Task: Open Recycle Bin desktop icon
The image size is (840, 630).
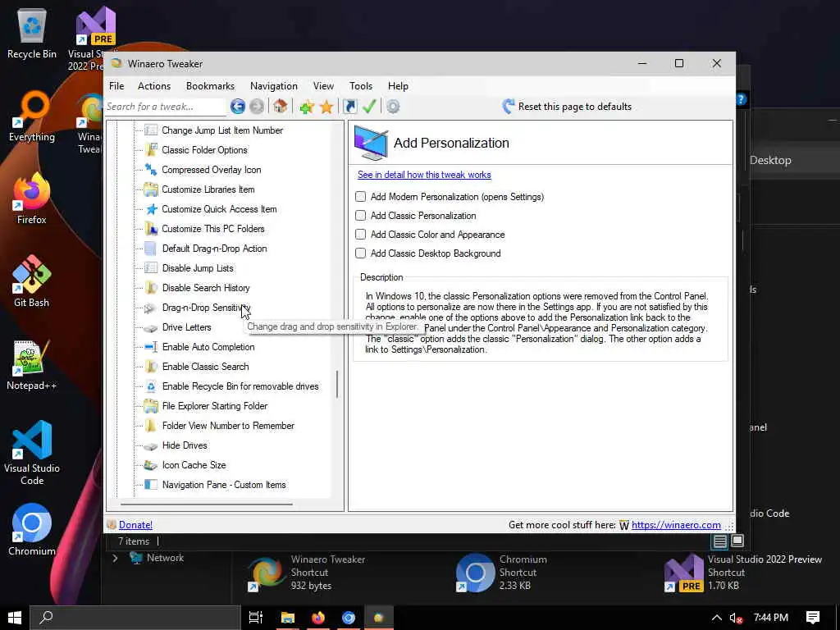Action: click(32, 32)
